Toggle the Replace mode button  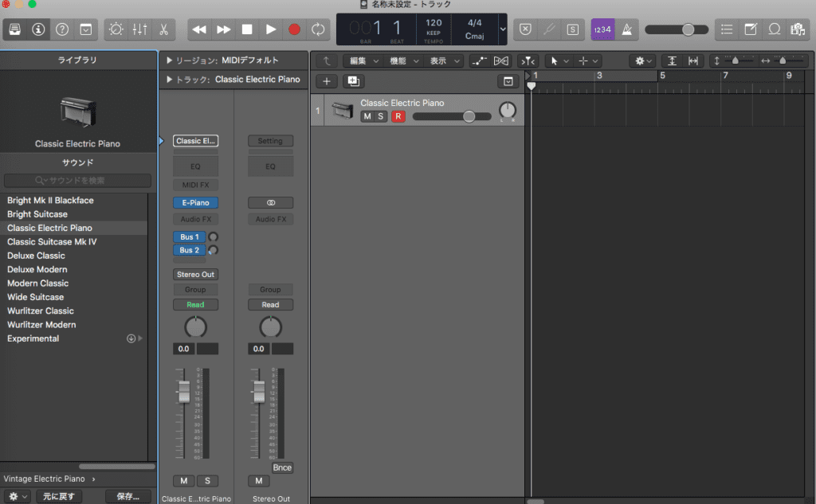pyautogui.click(x=526, y=29)
